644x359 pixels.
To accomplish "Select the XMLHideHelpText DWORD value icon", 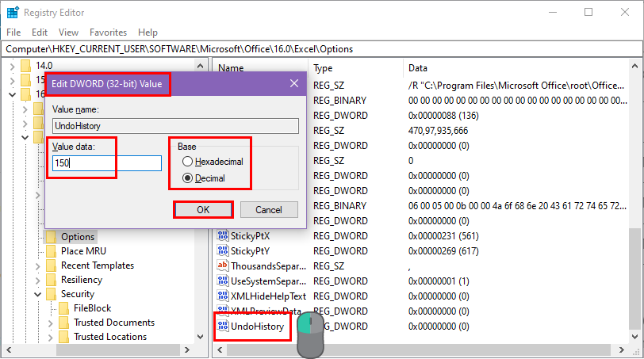I will click(x=223, y=296).
